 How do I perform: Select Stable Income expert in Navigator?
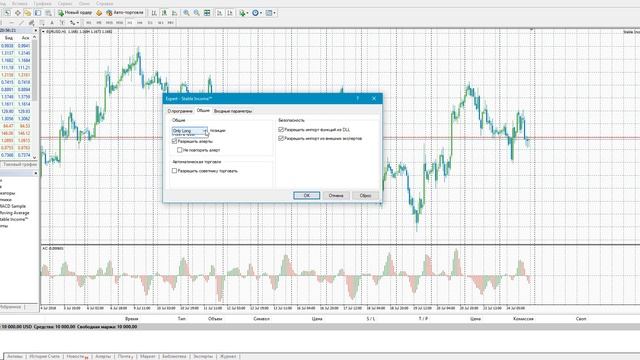tap(14, 219)
